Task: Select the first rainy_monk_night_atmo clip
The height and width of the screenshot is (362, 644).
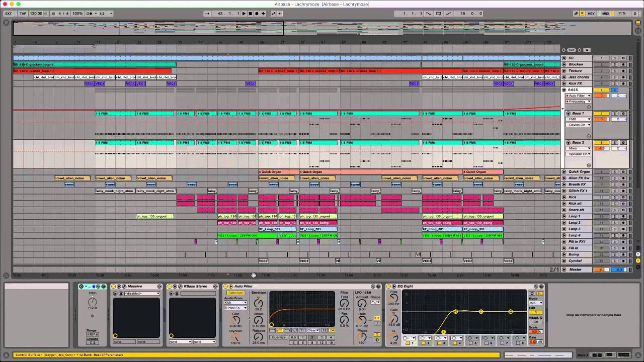Action: click(x=115, y=191)
